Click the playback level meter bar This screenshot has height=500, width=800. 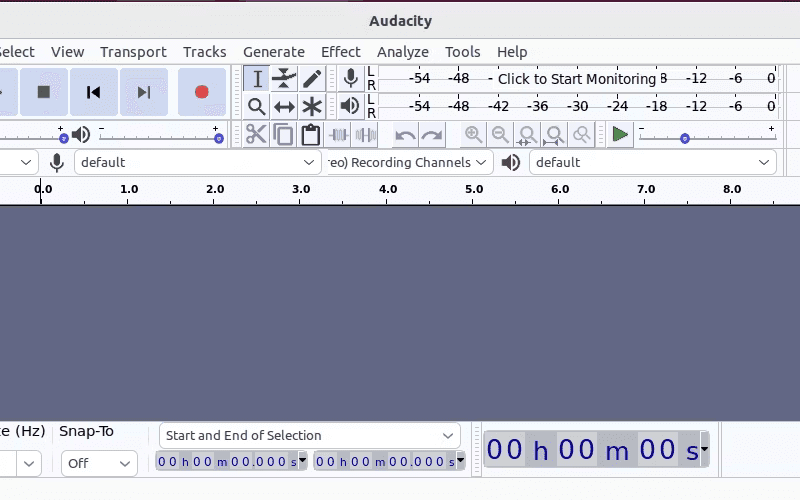click(579, 106)
